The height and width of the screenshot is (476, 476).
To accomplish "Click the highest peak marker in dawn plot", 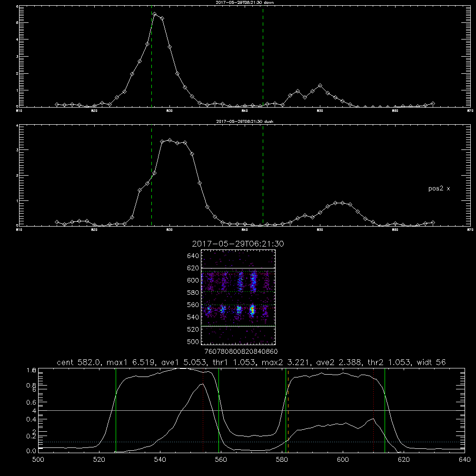I will pyautogui.click(x=155, y=14).
